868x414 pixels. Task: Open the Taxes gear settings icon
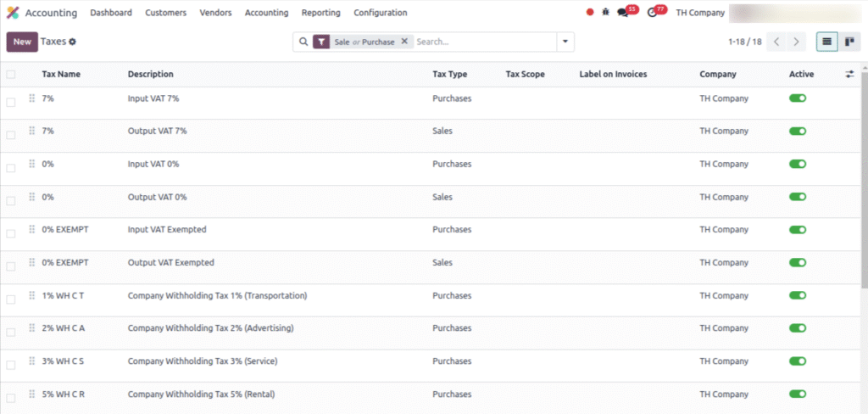click(x=72, y=42)
